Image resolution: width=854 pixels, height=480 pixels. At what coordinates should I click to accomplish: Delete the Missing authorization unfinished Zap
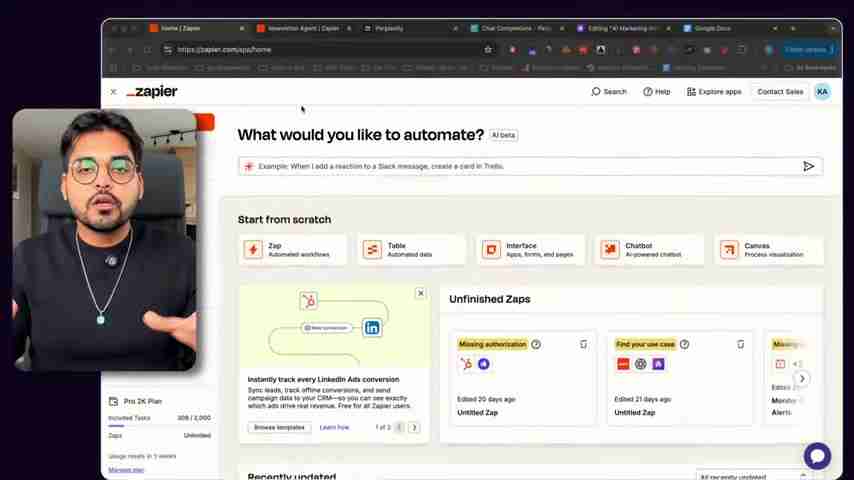tap(583, 344)
